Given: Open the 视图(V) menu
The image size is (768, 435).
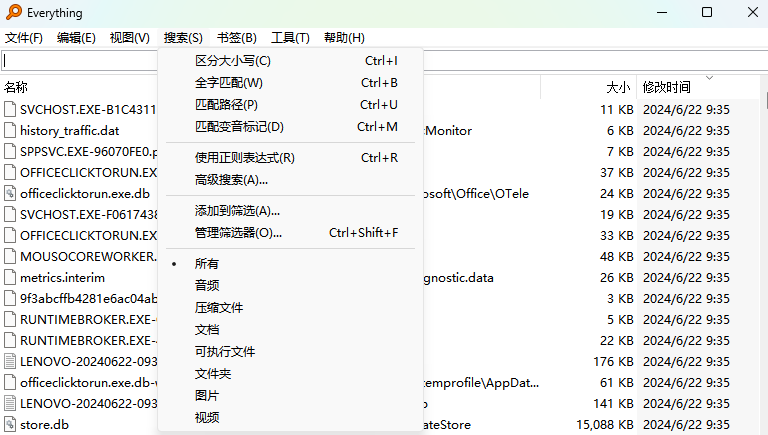Looking at the screenshot, I should point(129,38).
